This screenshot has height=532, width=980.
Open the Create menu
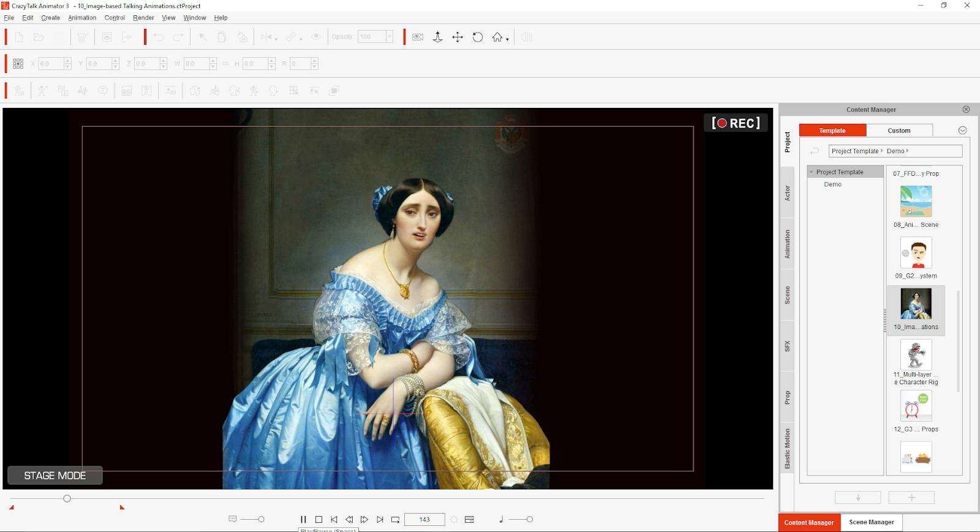click(51, 18)
